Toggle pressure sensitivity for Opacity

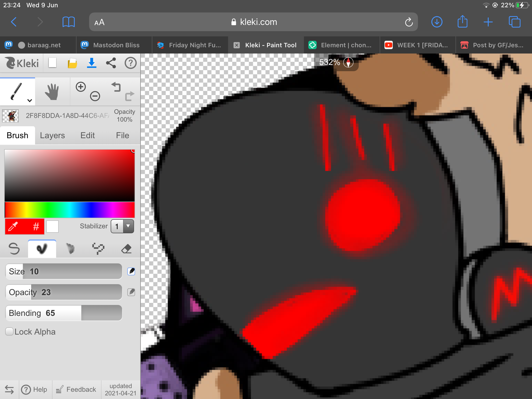[131, 292]
